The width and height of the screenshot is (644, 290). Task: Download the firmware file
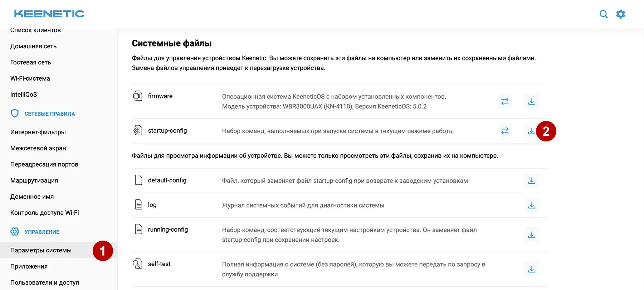532,102
